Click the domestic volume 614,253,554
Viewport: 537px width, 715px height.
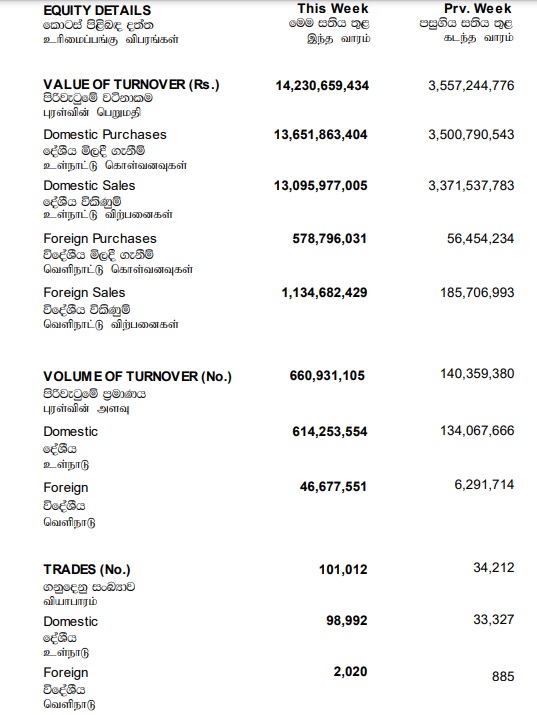pyautogui.click(x=330, y=431)
